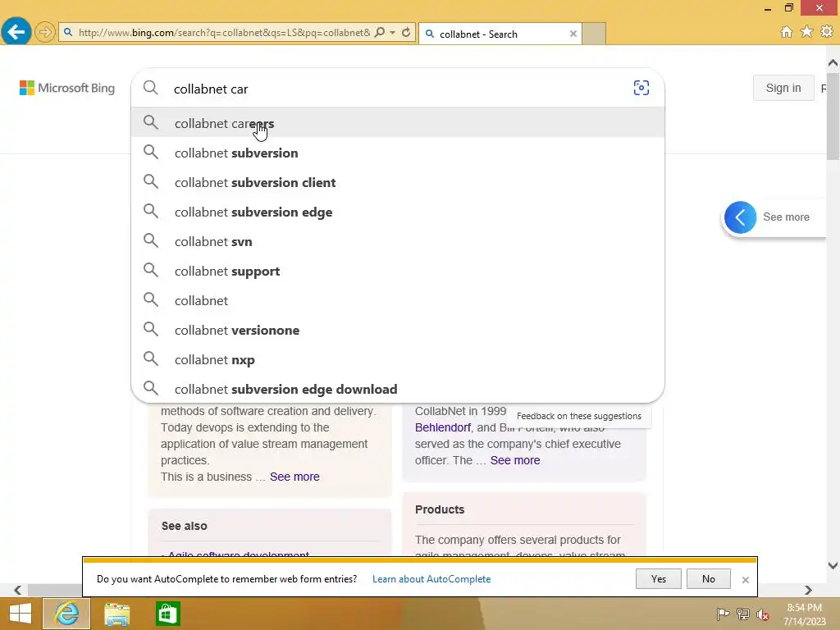
Task: Click Yes on the AutoComplete prompt
Action: pos(659,578)
